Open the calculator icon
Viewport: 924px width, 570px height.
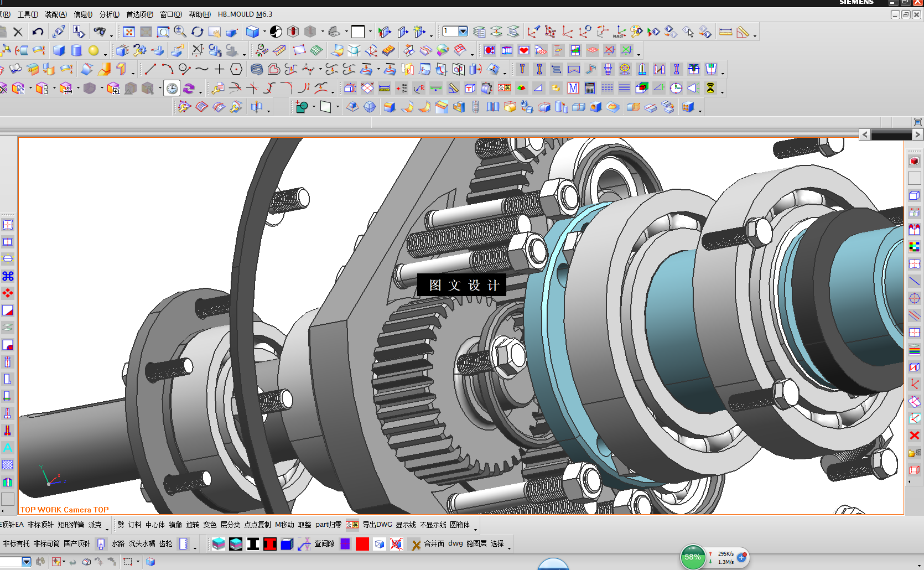590,88
